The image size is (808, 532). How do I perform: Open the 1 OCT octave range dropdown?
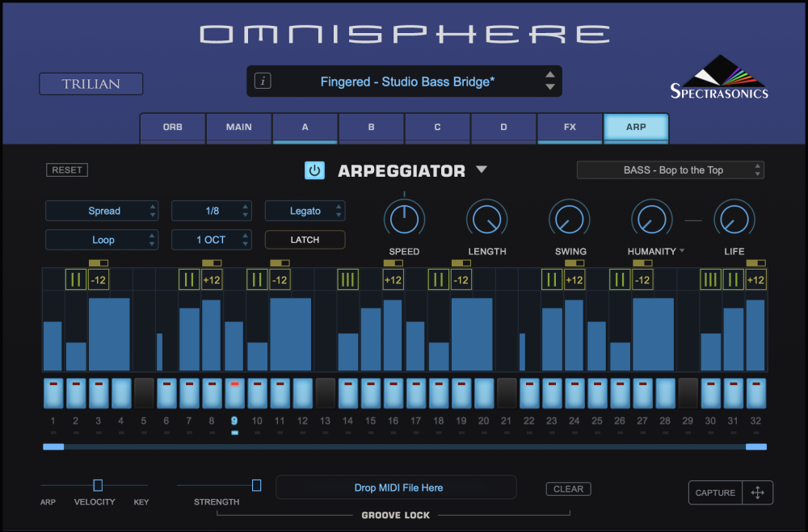pyautogui.click(x=211, y=240)
